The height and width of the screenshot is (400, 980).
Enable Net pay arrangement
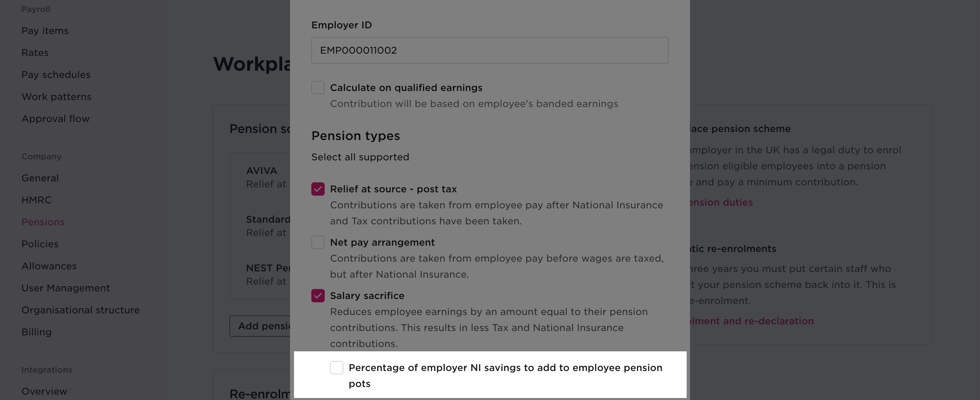(318, 242)
